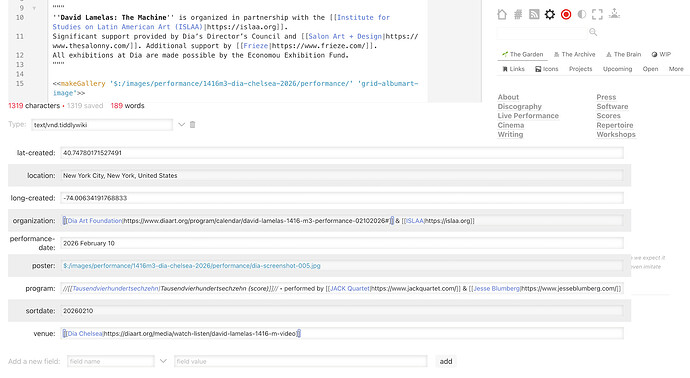Open the new field name dropdown chevron
Image resolution: width=690 pixels, height=378 pixels.
(163, 361)
